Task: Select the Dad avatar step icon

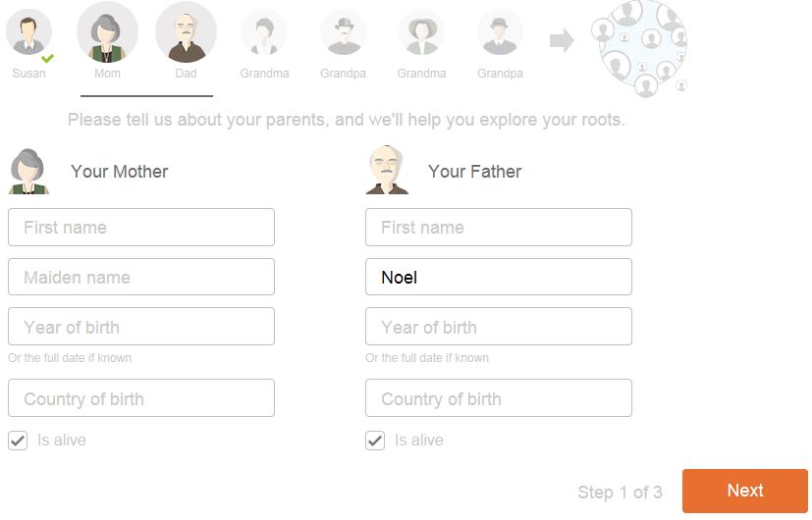Action: click(186, 32)
